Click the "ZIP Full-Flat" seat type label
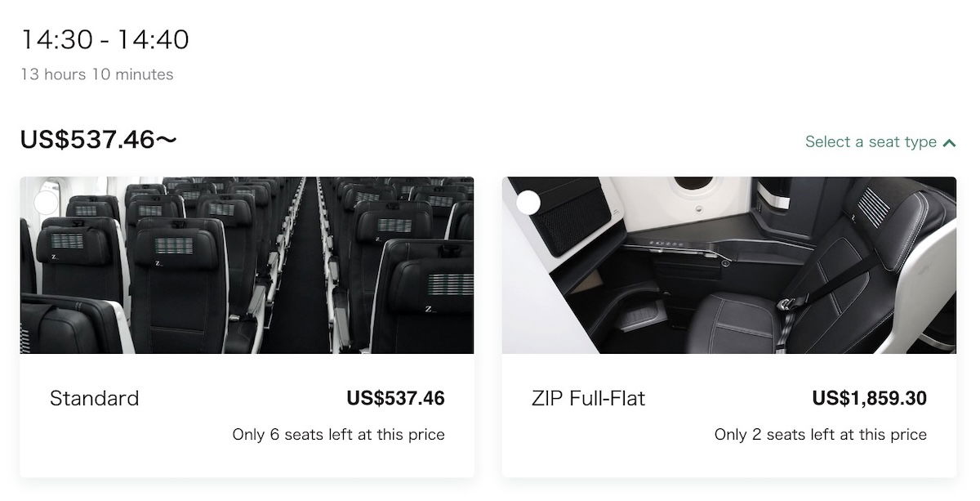 [588, 399]
